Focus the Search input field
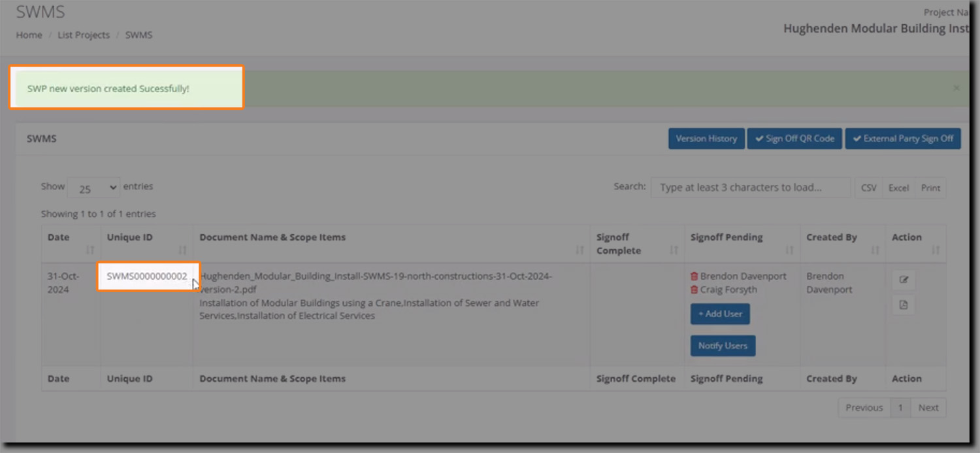This screenshot has width=980, height=453. (751, 188)
